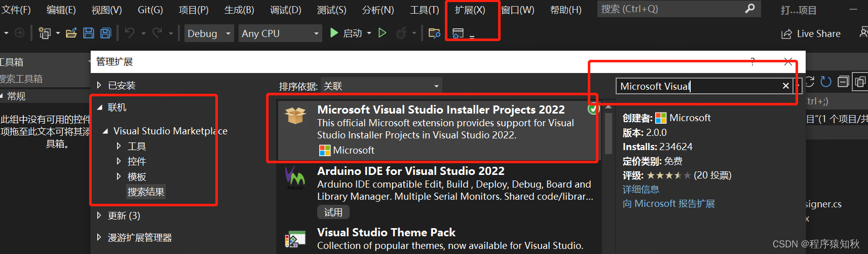Open the 调试(D) menu
Image resolution: width=868 pixels, height=254 pixels.
285,10
